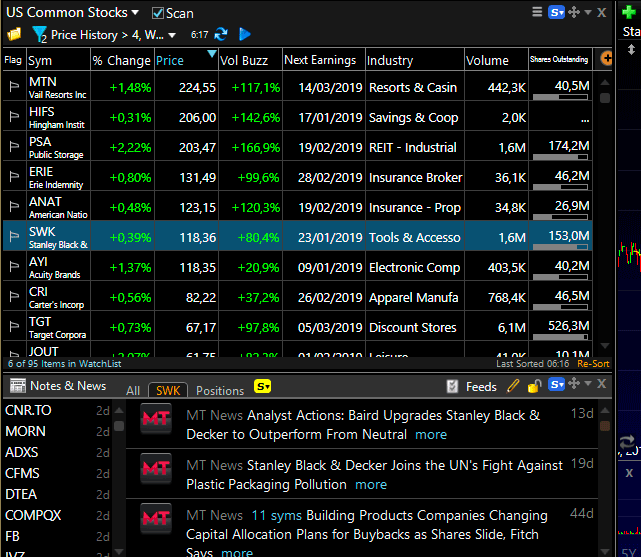Click blue symbol link icon in Notes & News header
The image size is (641, 557).
coord(556,385)
